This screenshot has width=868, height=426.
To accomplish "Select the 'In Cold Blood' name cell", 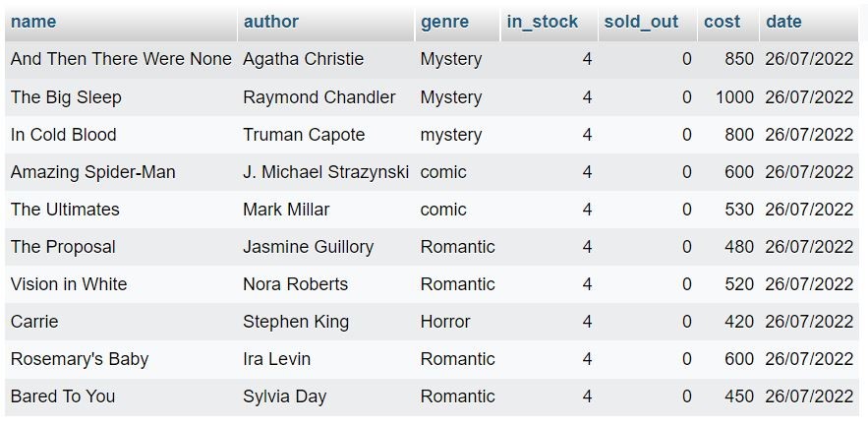I will pyautogui.click(x=63, y=135).
